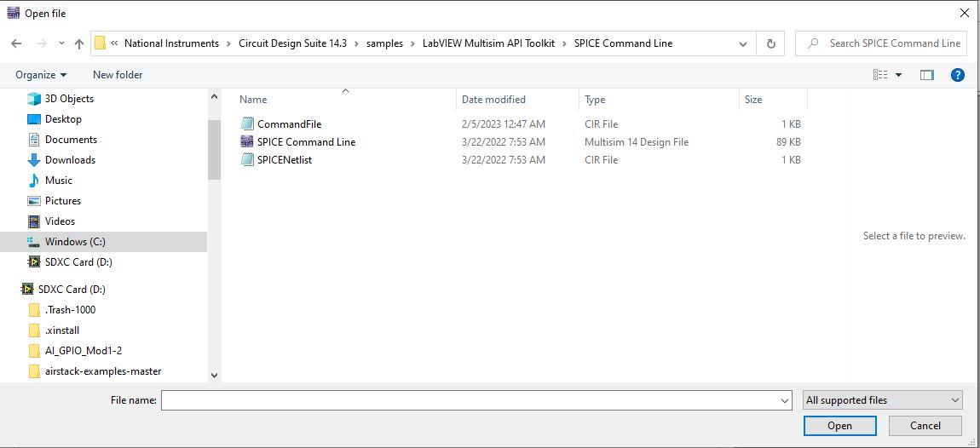Viewport: 980px width, 448px height.
Task: Open the Organize menu
Action: (41, 75)
